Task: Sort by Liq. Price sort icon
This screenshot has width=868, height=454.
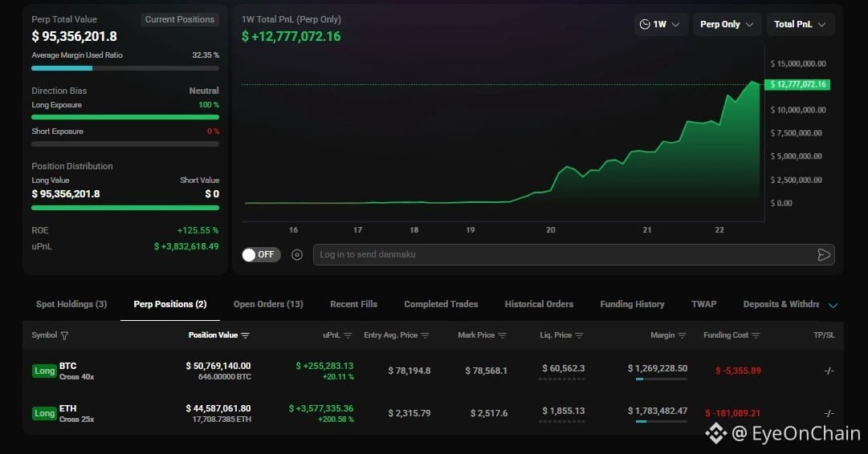Action: pos(579,335)
